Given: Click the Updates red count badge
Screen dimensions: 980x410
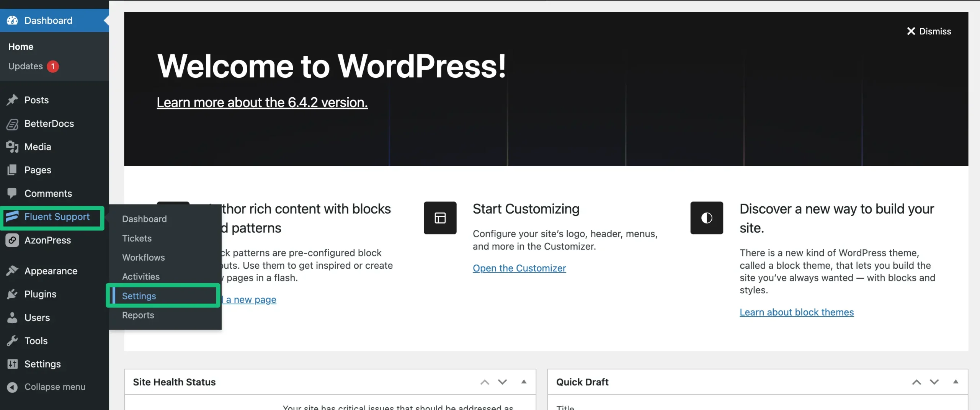Looking at the screenshot, I should tap(53, 66).
